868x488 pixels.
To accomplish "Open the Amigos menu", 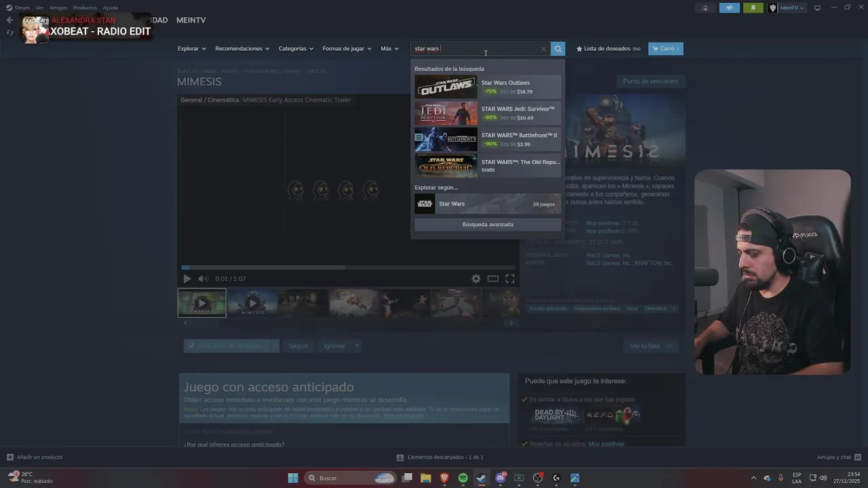I will (58, 8).
